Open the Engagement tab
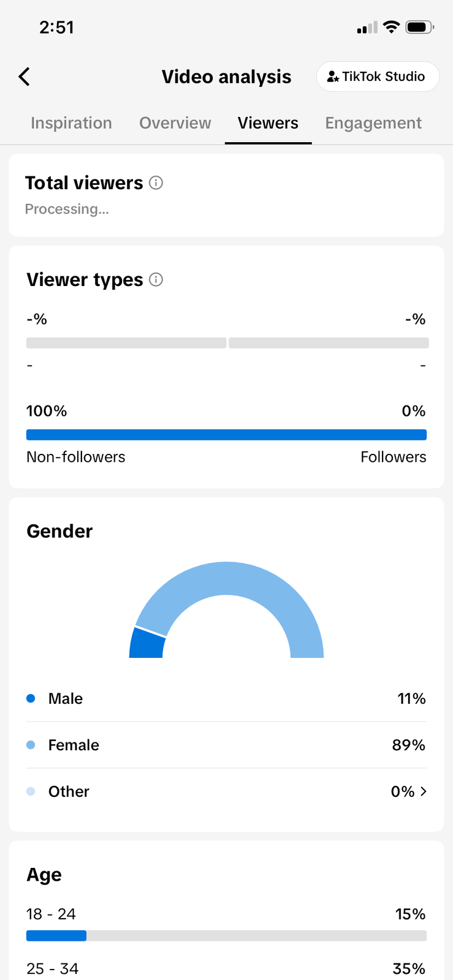Viewport: 453px width, 980px height. [373, 123]
